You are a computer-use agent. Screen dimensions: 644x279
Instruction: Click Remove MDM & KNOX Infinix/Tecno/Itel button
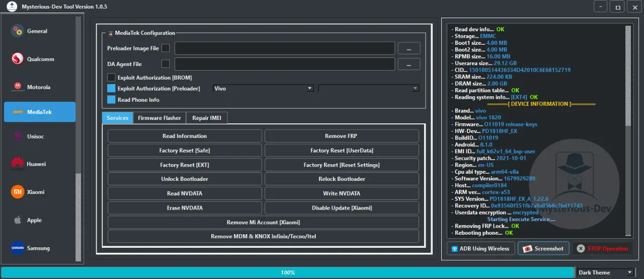pos(263,236)
